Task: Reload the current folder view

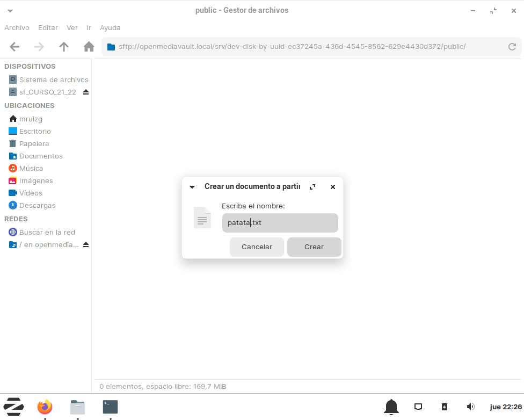Action: click(512, 47)
